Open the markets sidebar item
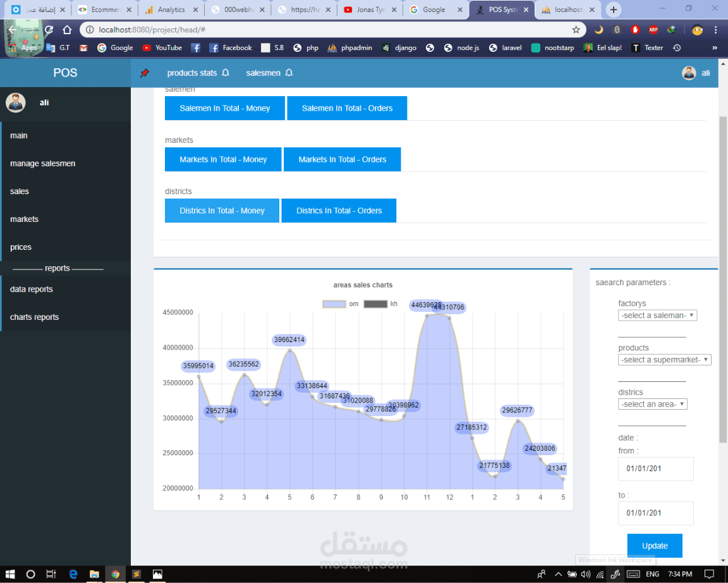 click(x=66, y=219)
